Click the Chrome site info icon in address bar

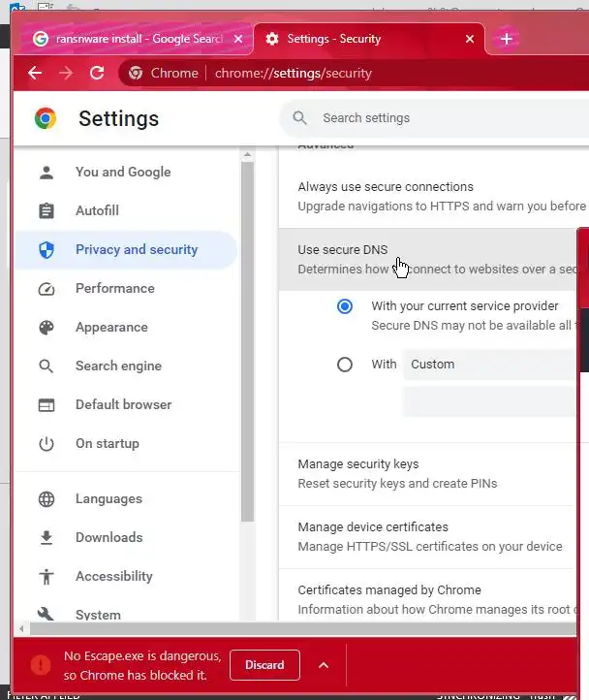click(x=136, y=73)
